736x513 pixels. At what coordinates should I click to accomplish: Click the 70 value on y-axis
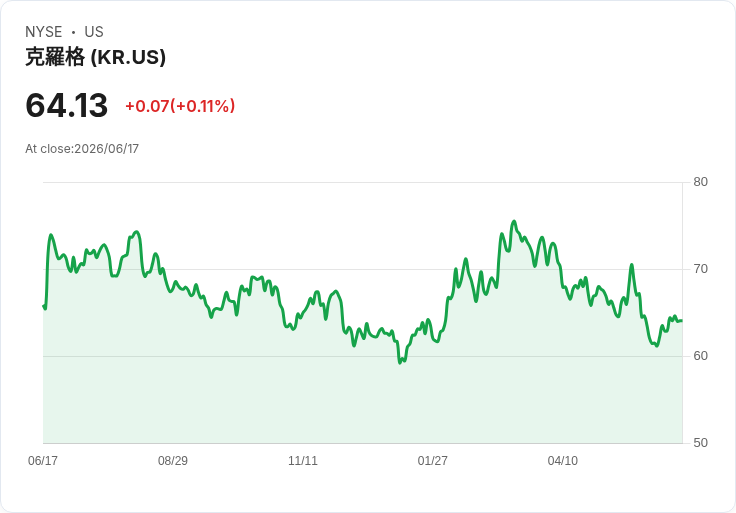click(700, 269)
